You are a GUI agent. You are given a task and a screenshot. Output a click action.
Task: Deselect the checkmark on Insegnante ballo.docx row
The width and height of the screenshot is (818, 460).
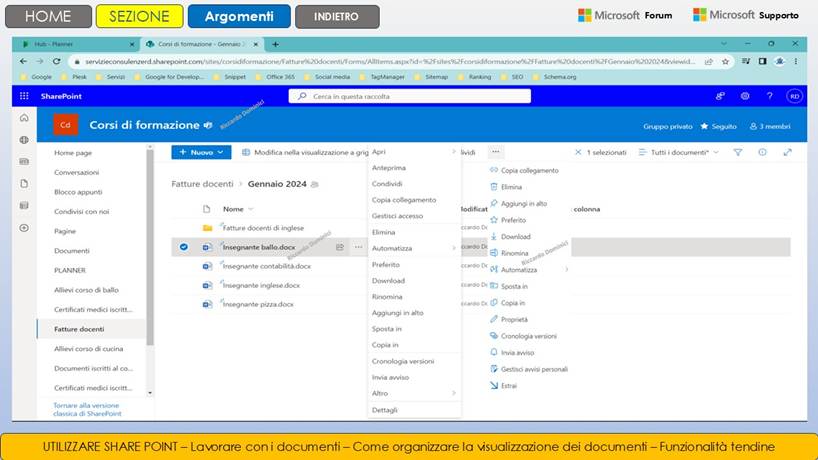(x=184, y=247)
